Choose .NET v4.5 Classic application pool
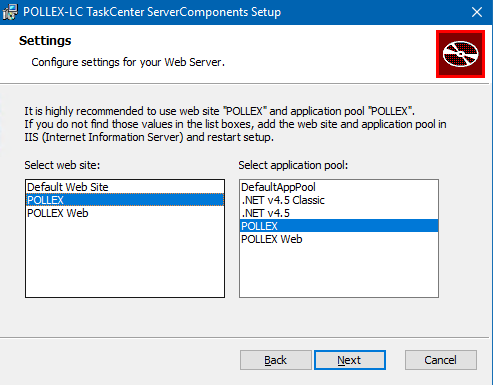Image resolution: width=493 pixels, height=385 pixels. pos(339,200)
